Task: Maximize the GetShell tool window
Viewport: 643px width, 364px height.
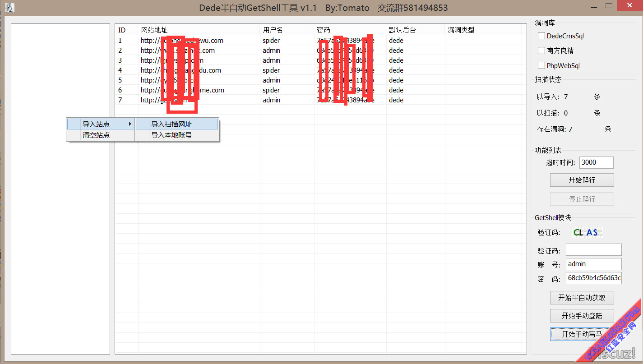Action: pos(609,6)
